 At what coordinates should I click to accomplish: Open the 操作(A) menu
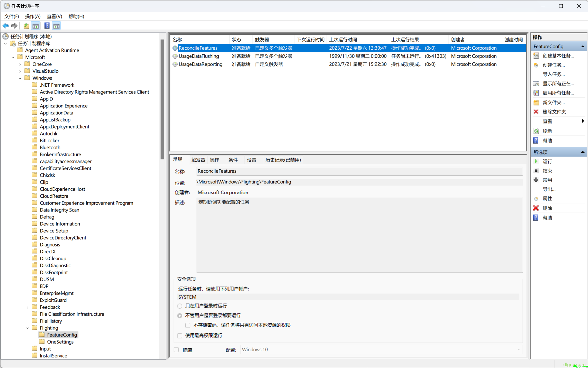33,16
